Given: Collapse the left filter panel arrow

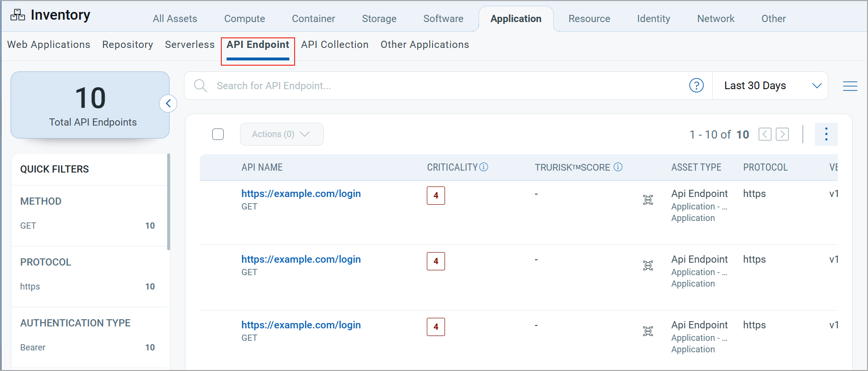Looking at the screenshot, I should (x=168, y=104).
